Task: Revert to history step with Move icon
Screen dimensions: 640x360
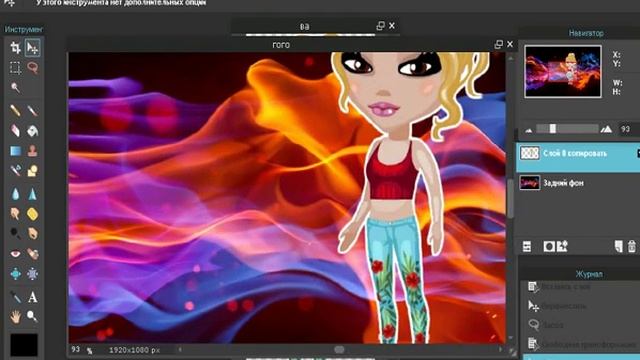Action: pos(580,306)
